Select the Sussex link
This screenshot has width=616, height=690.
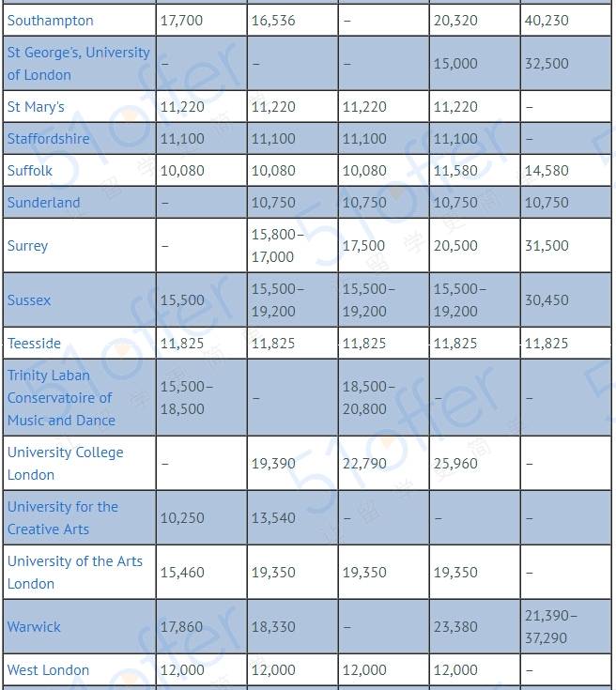point(29,300)
